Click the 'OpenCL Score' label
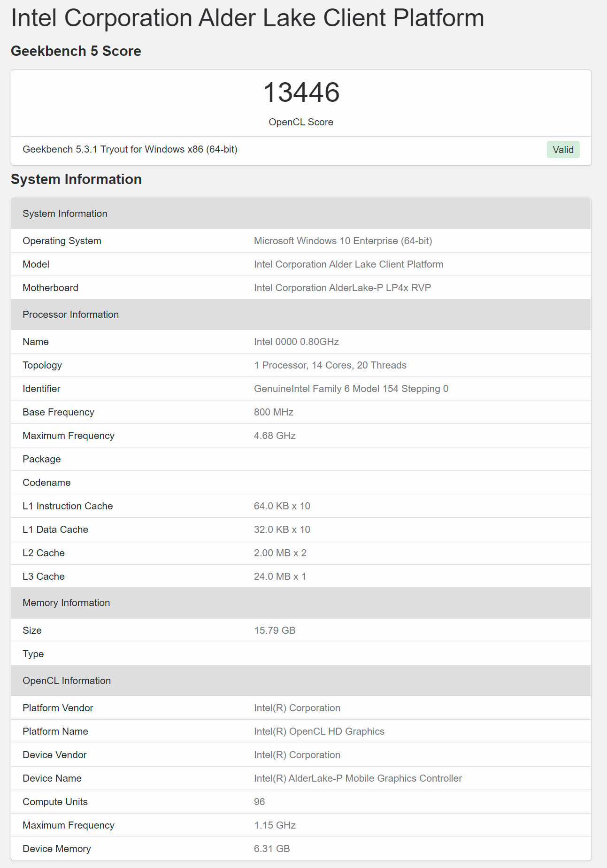 [x=301, y=122]
